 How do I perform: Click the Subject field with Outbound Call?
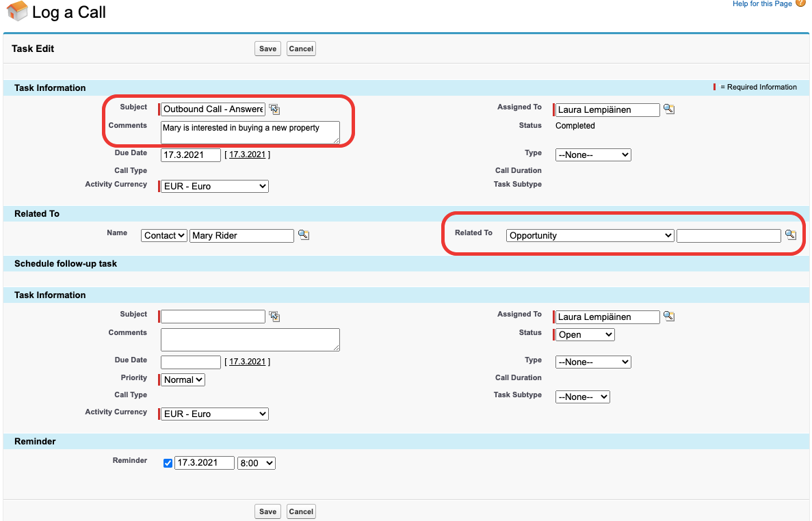point(213,109)
